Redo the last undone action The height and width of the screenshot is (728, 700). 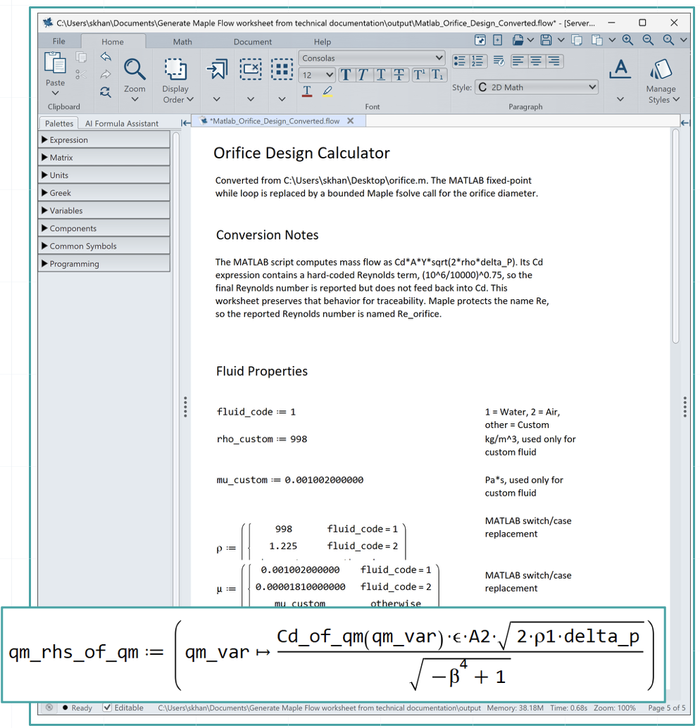tap(106, 75)
